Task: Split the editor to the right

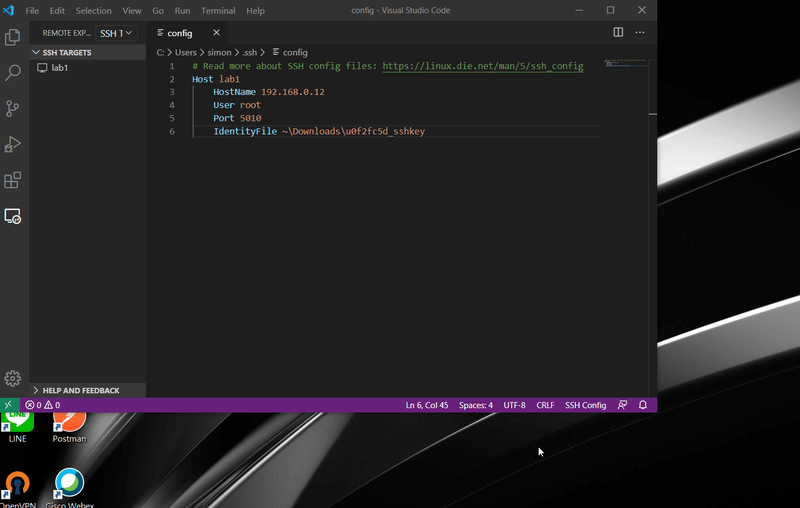Action: (618, 33)
